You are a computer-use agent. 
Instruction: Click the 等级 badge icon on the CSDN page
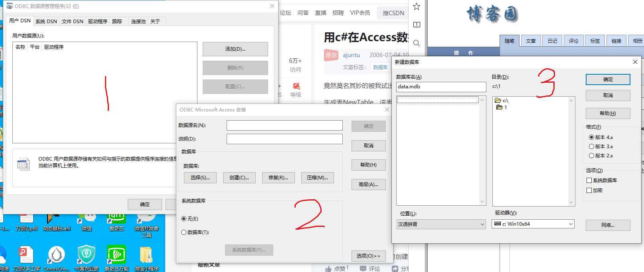(x=296, y=86)
